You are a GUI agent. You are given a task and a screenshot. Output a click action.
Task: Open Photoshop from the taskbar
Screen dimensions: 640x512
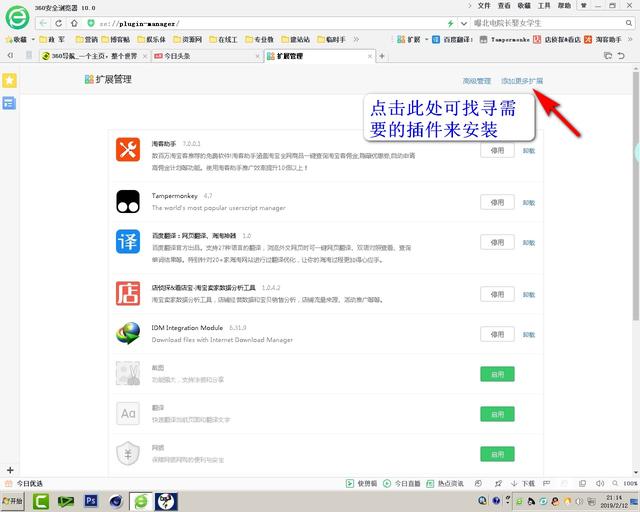91,501
